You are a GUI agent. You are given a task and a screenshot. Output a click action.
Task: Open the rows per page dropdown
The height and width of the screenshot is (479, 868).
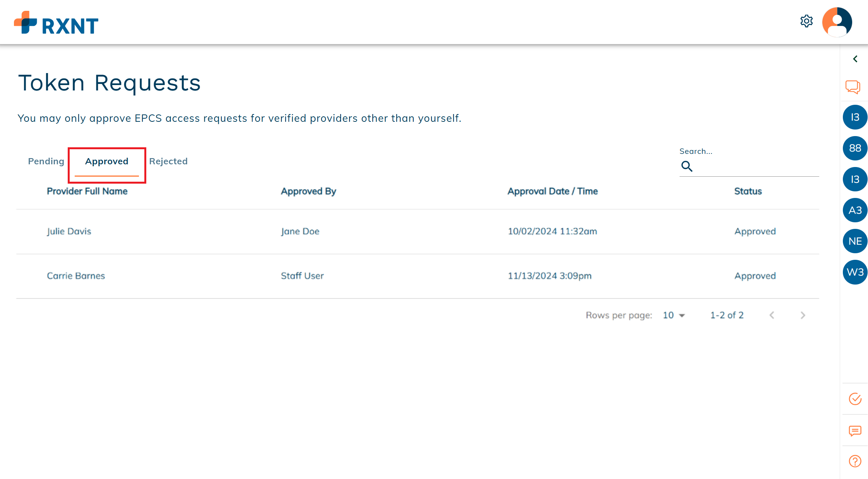tap(674, 315)
